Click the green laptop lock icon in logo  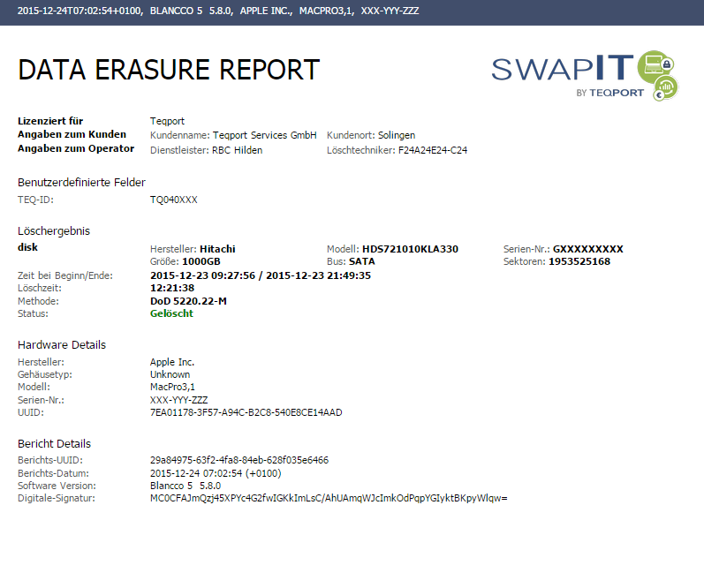tap(656, 66)
